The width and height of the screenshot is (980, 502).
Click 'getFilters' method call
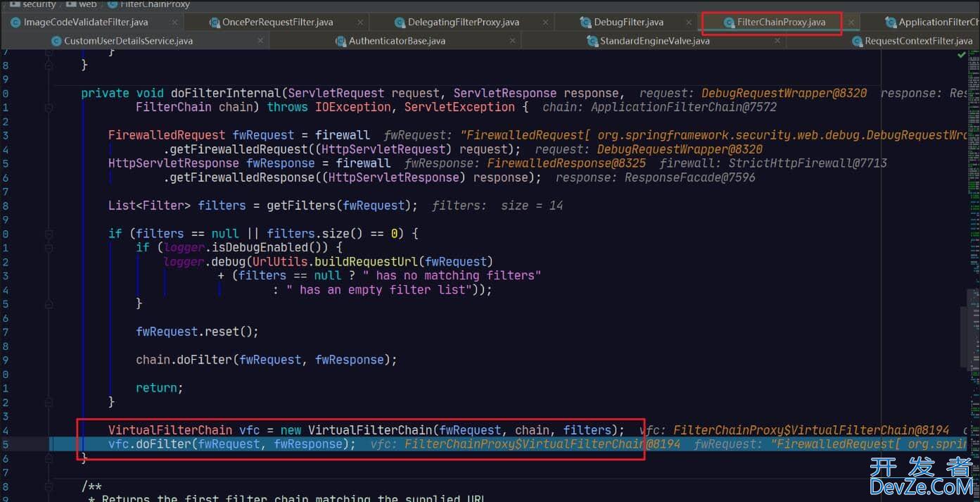[301, 206]
